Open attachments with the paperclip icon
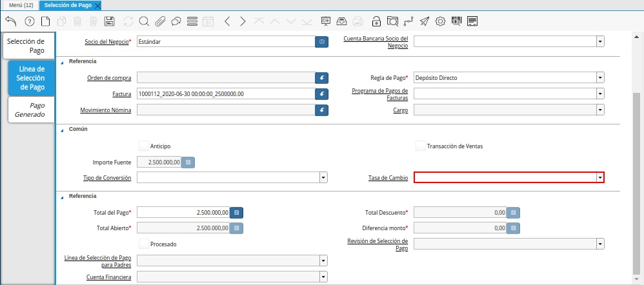 coord(160,21)
